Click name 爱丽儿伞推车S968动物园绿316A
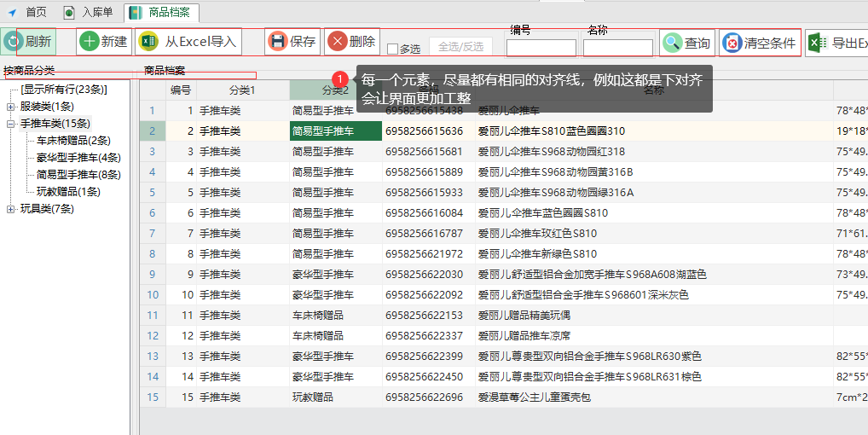This screenshot has height=435, width=868. 556,193
